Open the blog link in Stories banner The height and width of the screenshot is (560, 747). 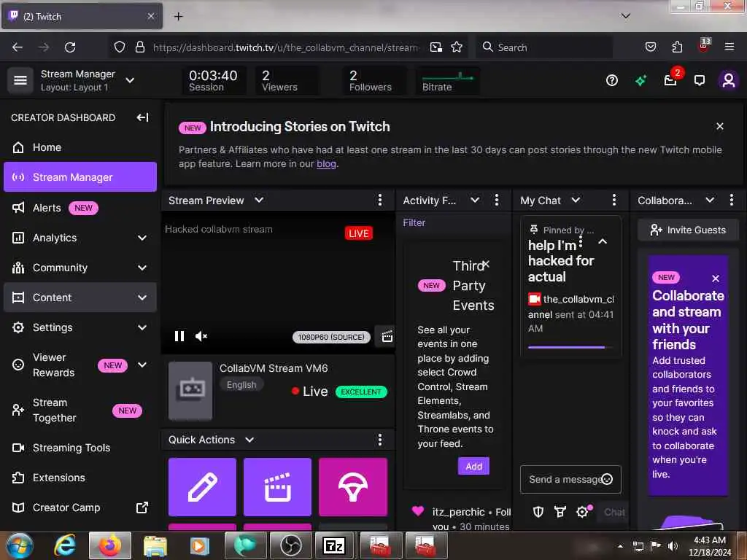(326, 164)
